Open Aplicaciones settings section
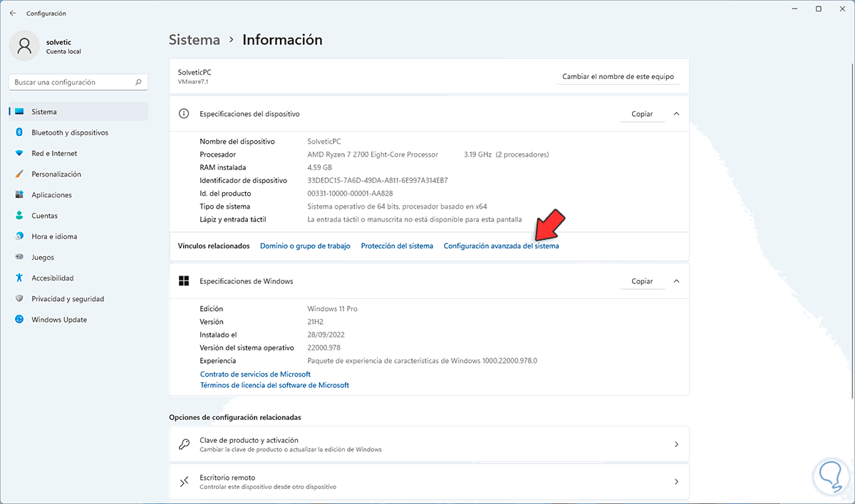 tap(51, 195)
